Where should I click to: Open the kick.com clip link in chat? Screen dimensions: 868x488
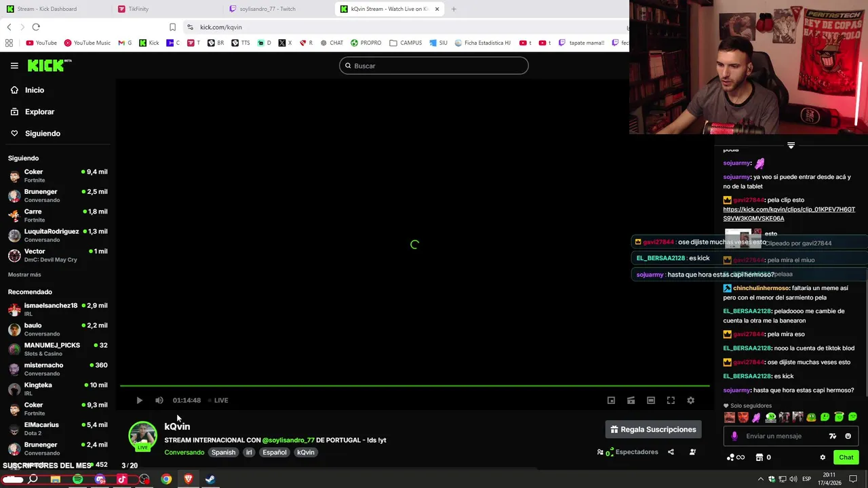(x=789, y=214)
